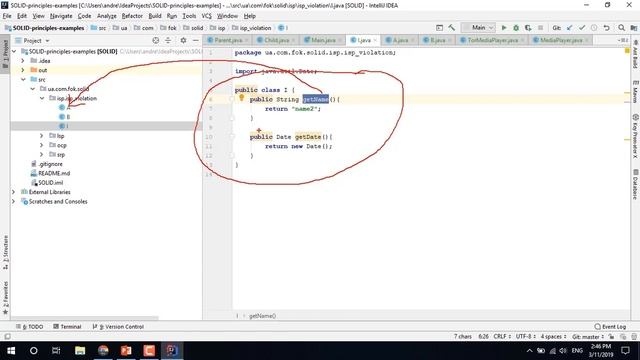
Task: Open the Terminal tool window
Action: [67, 327]
